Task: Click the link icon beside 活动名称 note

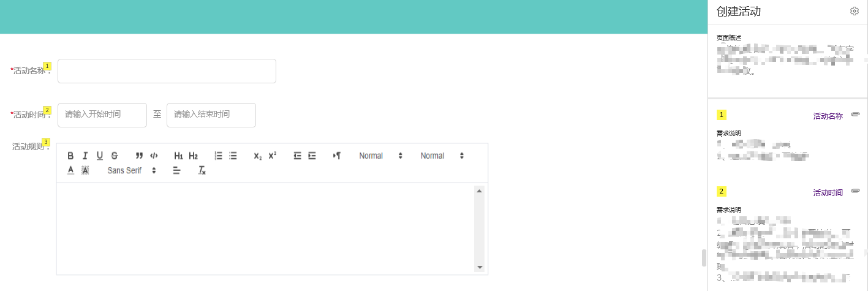Action: click(x=856, y=115)
